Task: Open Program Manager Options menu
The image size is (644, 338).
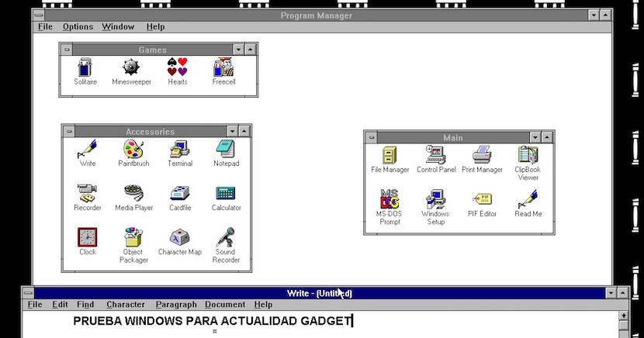Action: pos(78,26)
